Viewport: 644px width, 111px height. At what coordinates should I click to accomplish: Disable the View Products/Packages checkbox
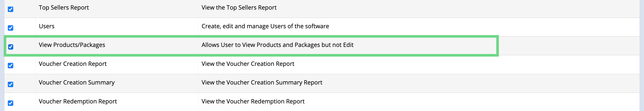(x=11, y=47)
